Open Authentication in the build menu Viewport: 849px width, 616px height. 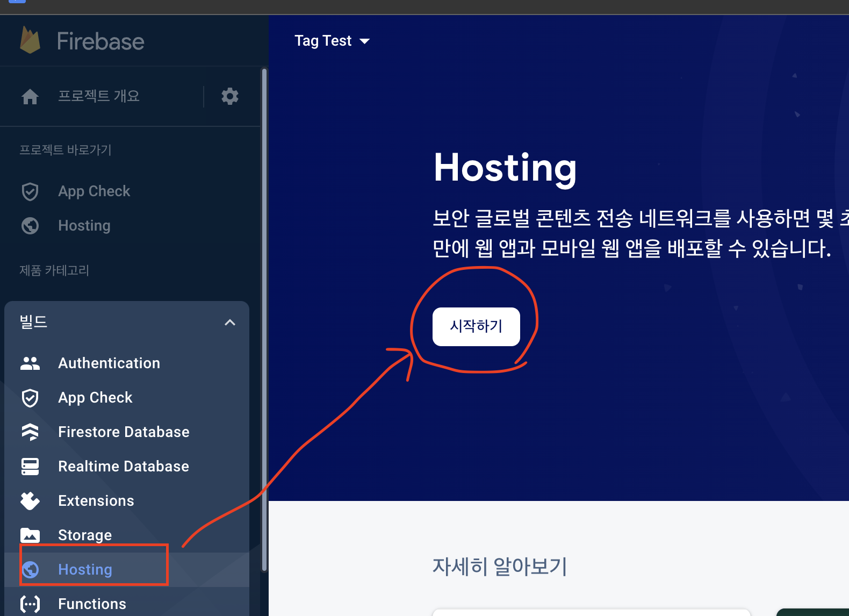click(x=109, y=363)
